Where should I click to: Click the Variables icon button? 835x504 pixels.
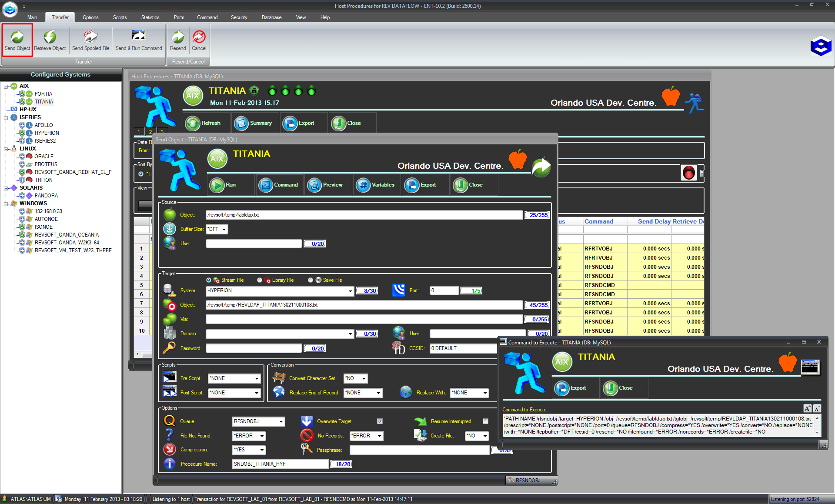[x=376, y=185]
